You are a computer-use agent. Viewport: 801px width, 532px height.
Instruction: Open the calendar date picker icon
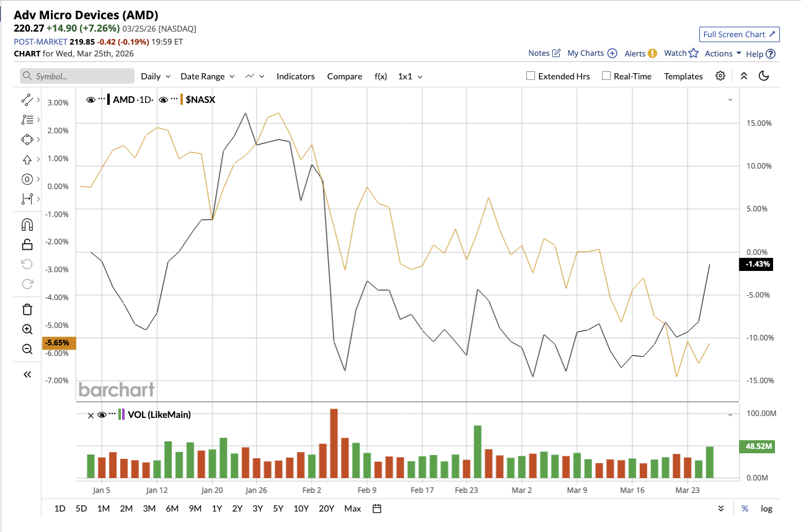pos(377,508)
